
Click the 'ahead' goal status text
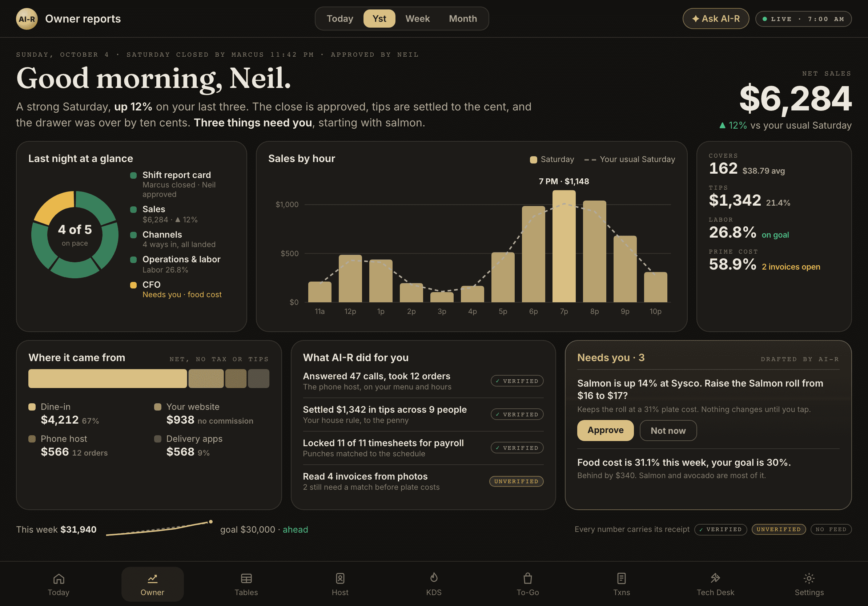(295, 529)
